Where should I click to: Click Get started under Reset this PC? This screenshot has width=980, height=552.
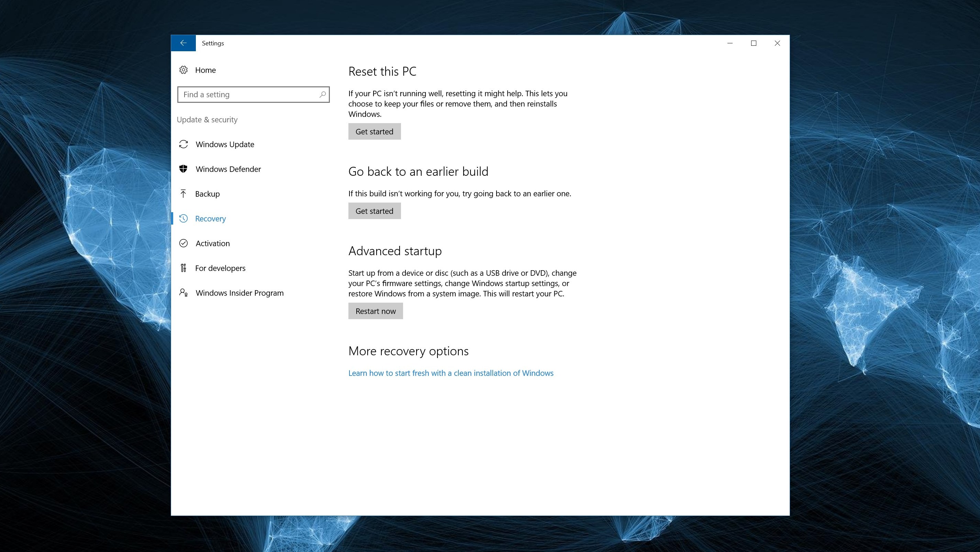tap(374, 131)
